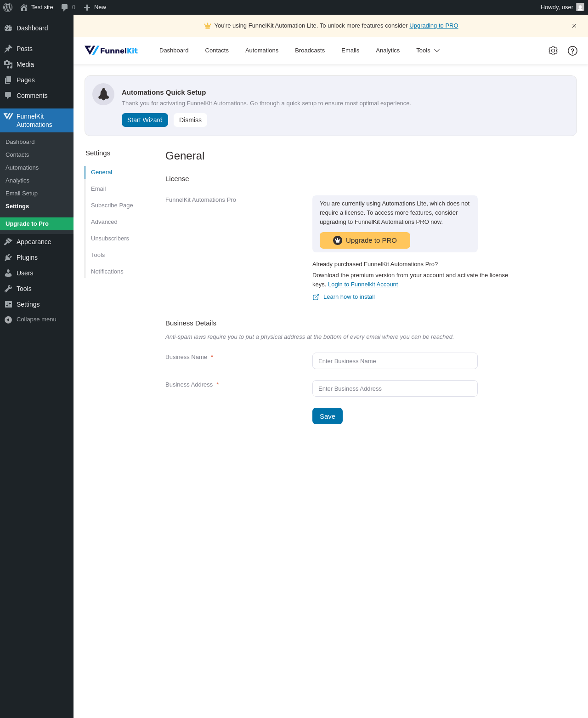The height and width of the screenshot is (718, 588).
Task: Open Analytics in FunnelKit header
Action: 388,51
